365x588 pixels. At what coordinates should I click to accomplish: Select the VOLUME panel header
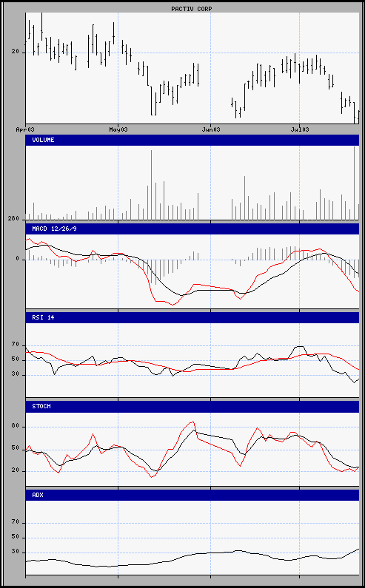click(x=192, y=140)
